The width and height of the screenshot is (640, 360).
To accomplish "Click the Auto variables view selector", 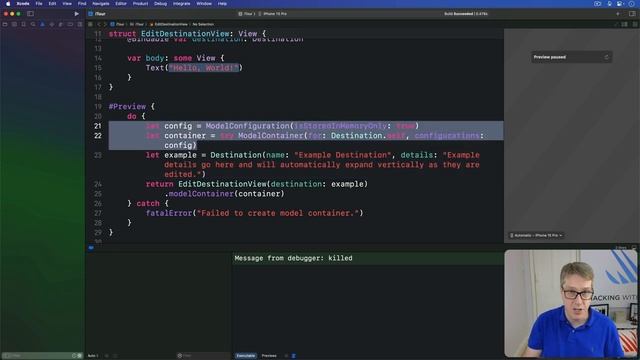I will tap(93, 356).
